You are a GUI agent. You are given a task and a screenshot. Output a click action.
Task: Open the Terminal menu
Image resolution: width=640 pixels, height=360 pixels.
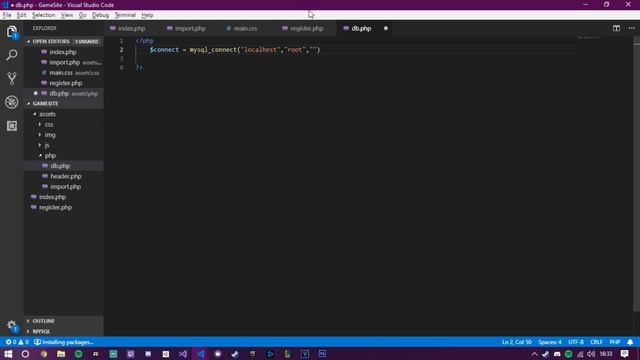coord(125,15)
